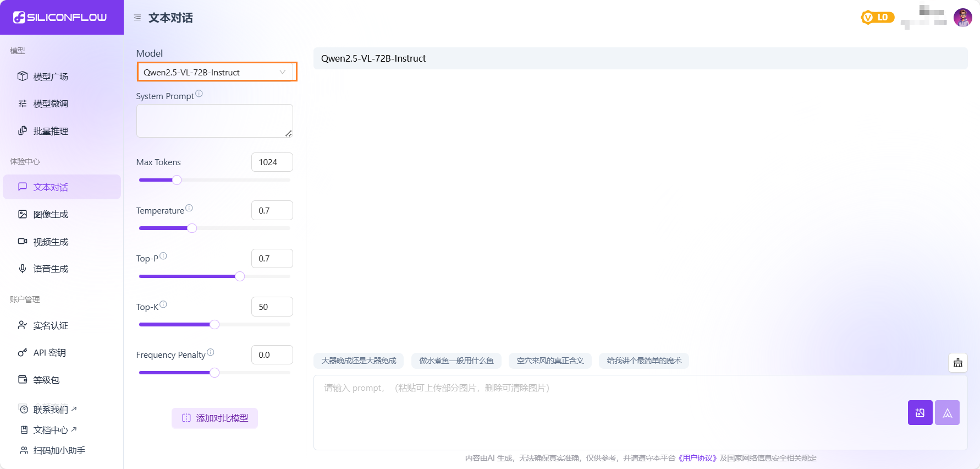
Task: Open 语音生成 in the sidebar
Action: [62, 269]
